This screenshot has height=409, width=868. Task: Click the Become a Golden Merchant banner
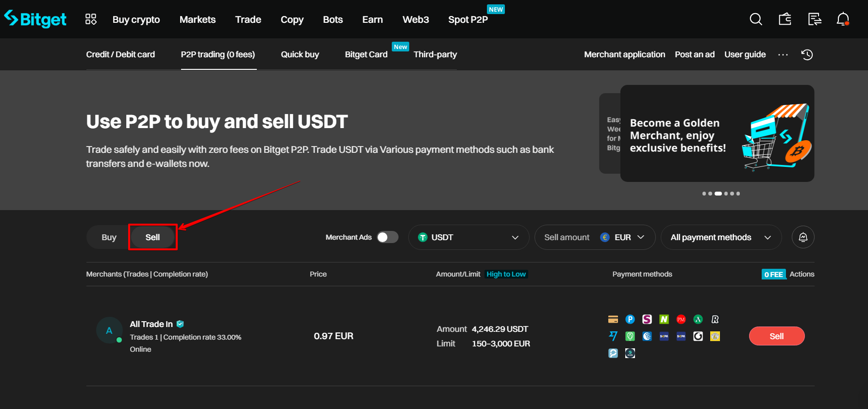point(717,133)
